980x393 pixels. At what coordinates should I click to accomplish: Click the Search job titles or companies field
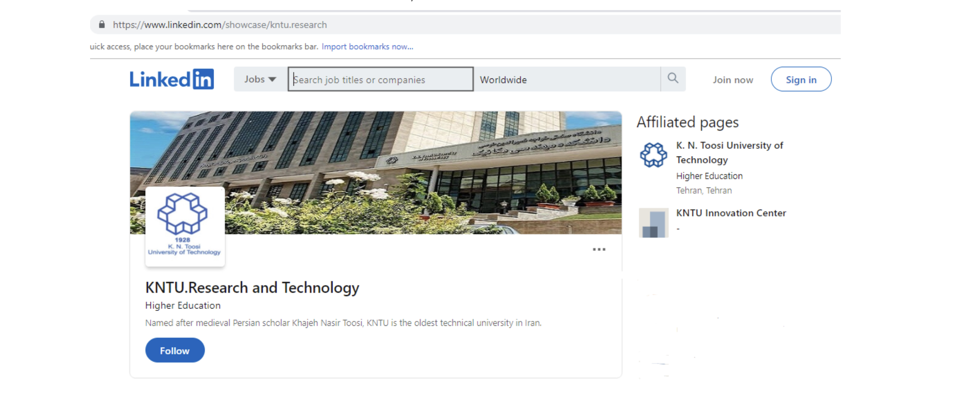coord(380,80)
